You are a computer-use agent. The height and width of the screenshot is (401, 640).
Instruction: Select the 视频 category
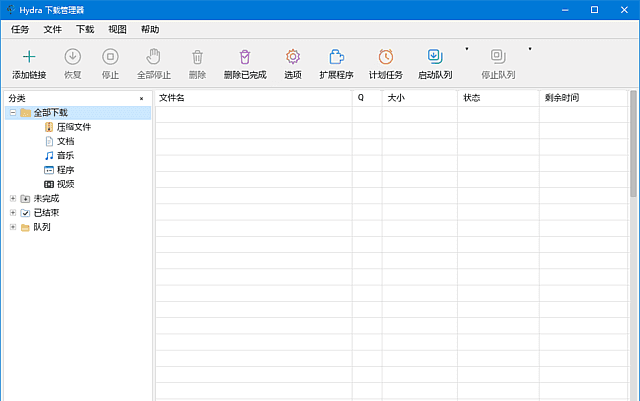click(x=65, y=184)
